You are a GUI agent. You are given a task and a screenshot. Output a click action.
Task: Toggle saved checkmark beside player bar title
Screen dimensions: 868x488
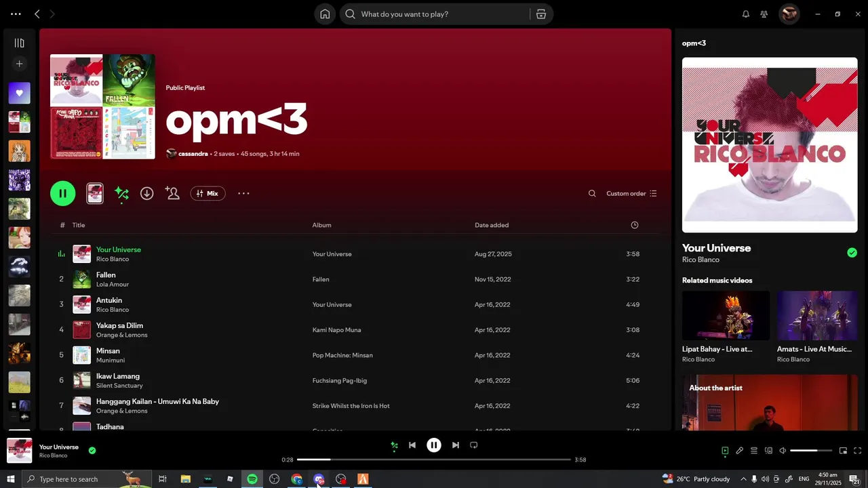tap(92, 450)
